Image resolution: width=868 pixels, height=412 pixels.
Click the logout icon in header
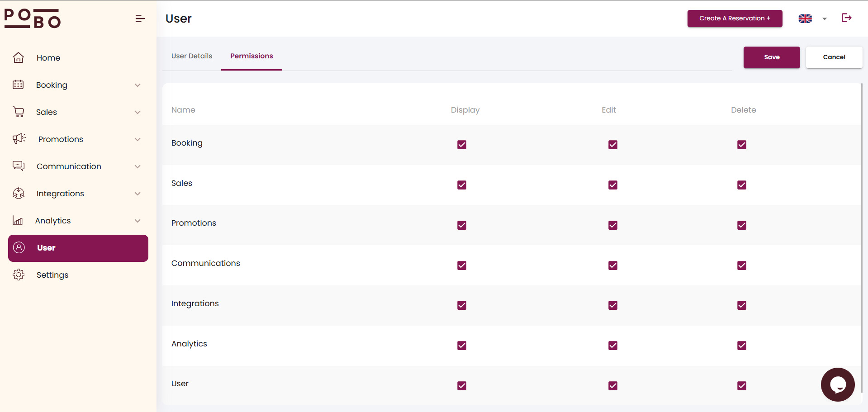tap(846, 18)
